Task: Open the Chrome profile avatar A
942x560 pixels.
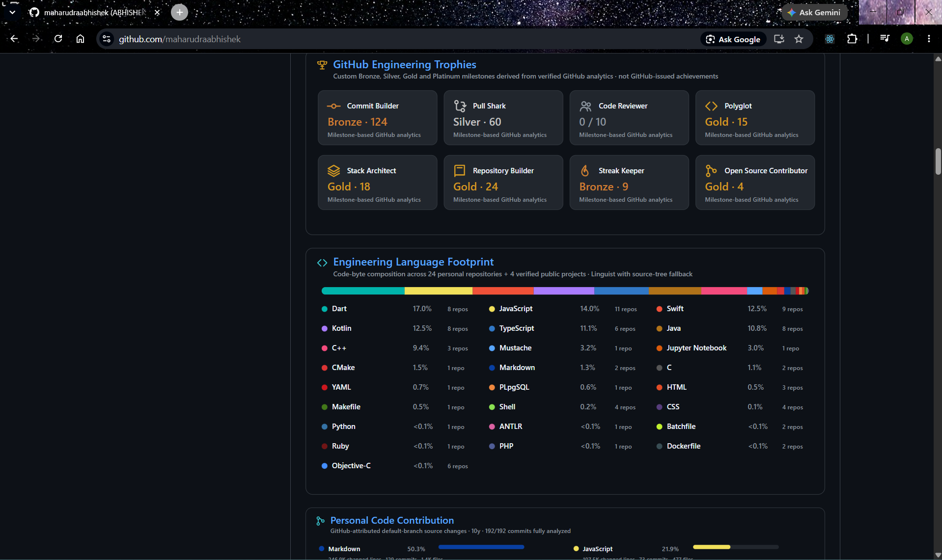Action: click(907, 39)
